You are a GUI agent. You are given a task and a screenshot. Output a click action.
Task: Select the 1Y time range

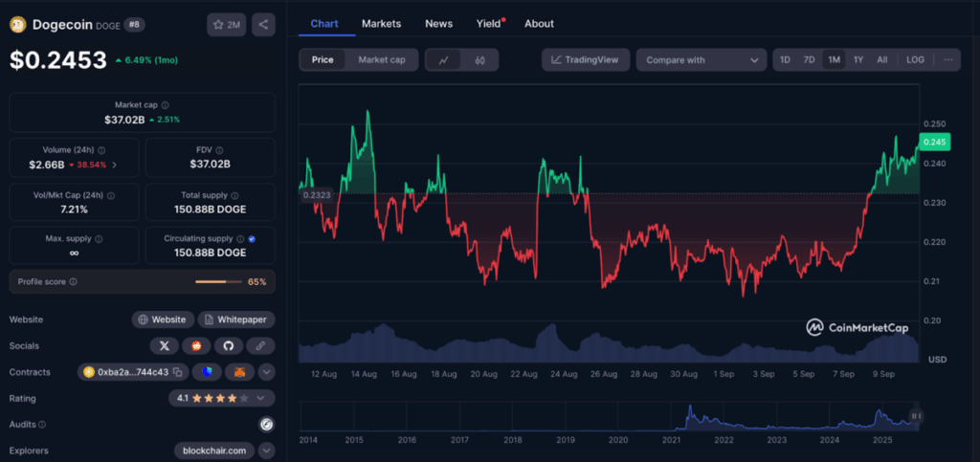point(858,60)
